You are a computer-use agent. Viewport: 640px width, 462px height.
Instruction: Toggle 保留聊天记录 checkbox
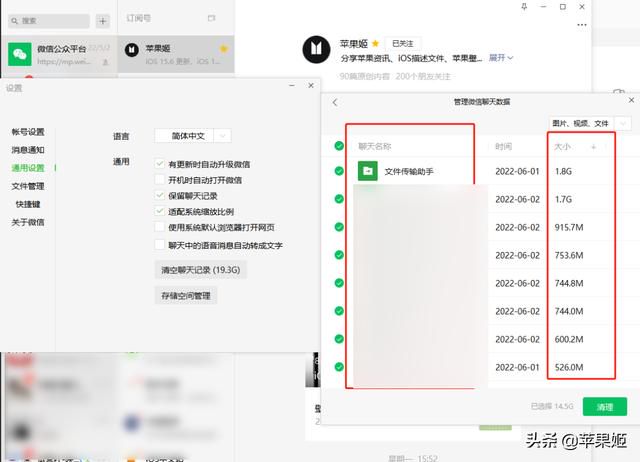[160, 195]
